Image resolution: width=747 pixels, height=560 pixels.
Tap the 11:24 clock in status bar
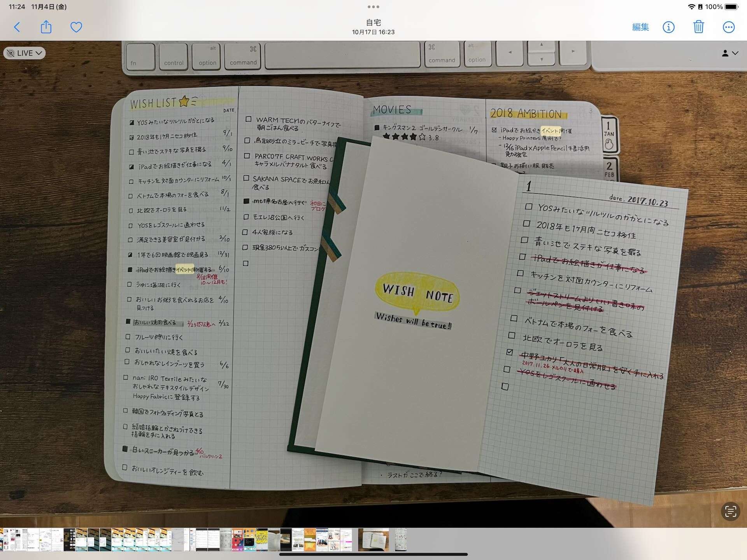point(17,7)
